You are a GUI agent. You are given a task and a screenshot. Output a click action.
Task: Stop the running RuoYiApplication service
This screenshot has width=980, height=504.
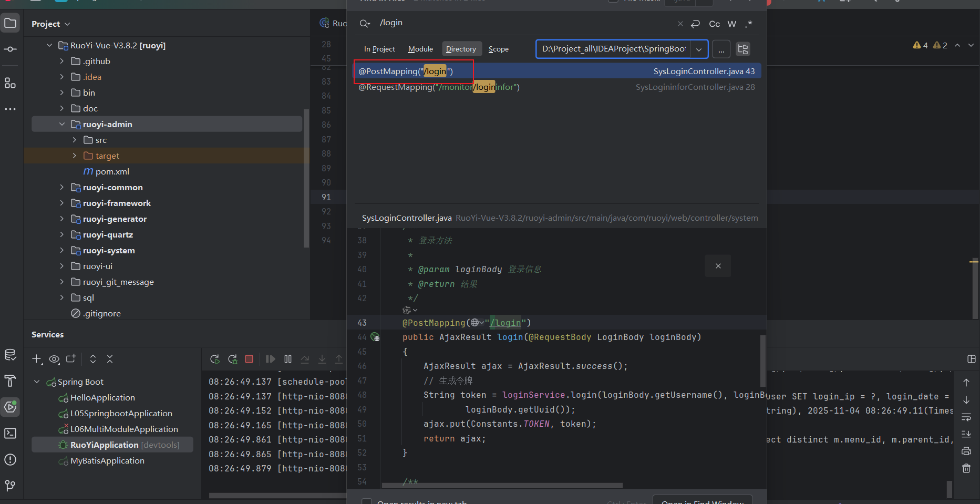pos(249,359)
